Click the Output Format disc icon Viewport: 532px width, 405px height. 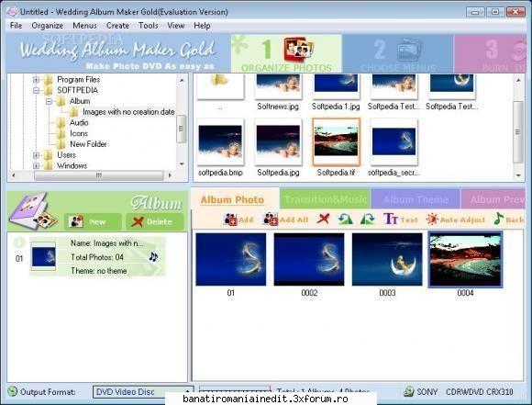[13, 391]
